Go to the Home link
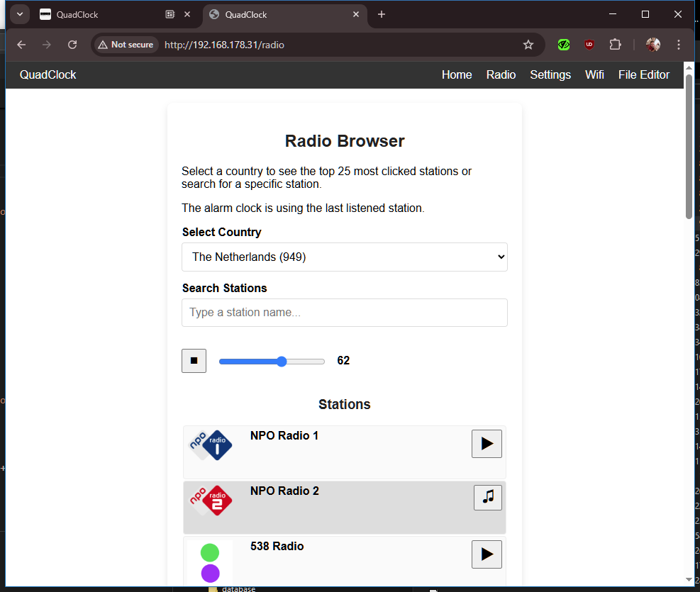Viewport: 700px width, 592px height. [x=456, y=74]
